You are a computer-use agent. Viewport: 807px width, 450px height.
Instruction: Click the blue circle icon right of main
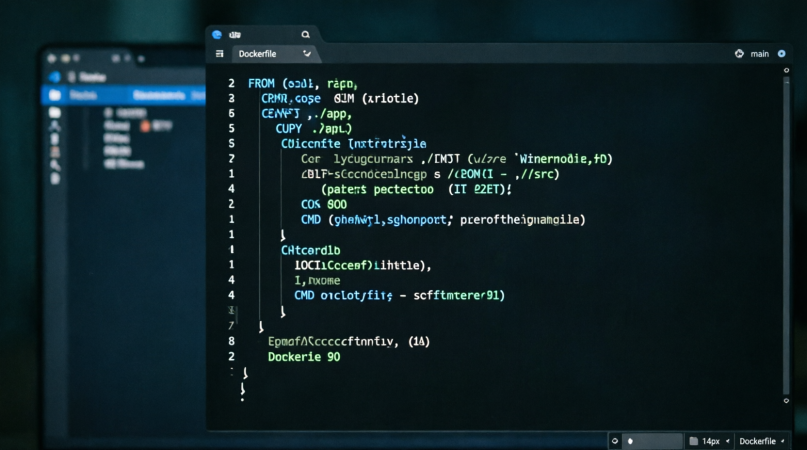[x=781, y=54]
